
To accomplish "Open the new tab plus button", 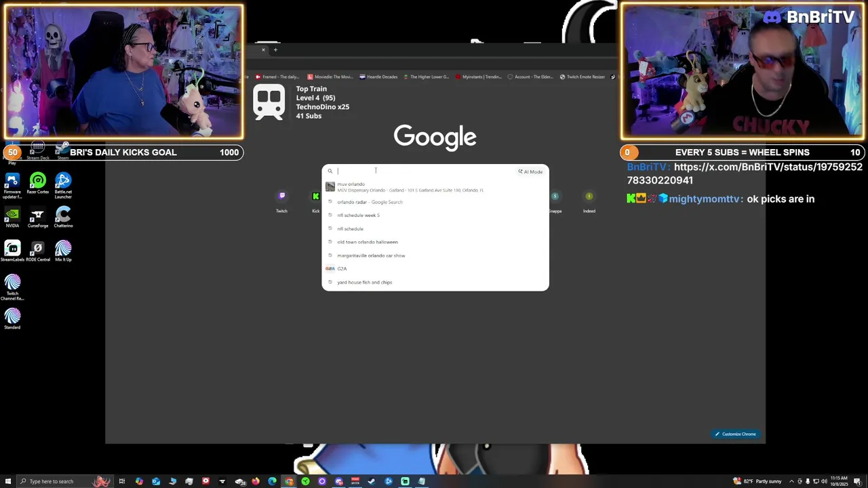I will (275, 49).
